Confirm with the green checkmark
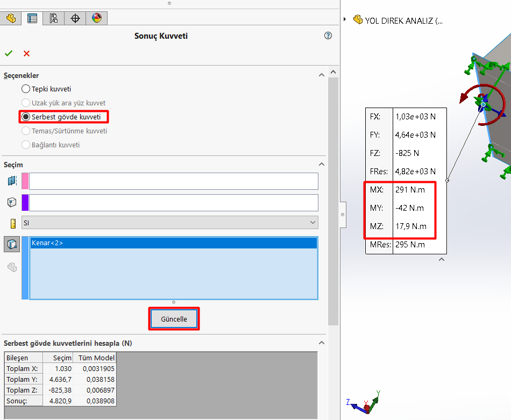 pyautogui.click(x=9, y=53)
